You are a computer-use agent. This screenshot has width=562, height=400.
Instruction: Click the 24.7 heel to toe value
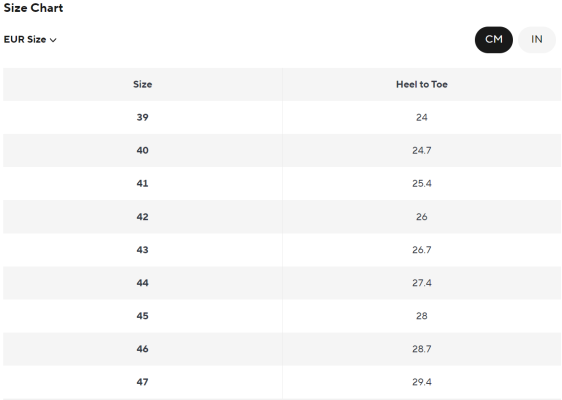pos(422,150)
